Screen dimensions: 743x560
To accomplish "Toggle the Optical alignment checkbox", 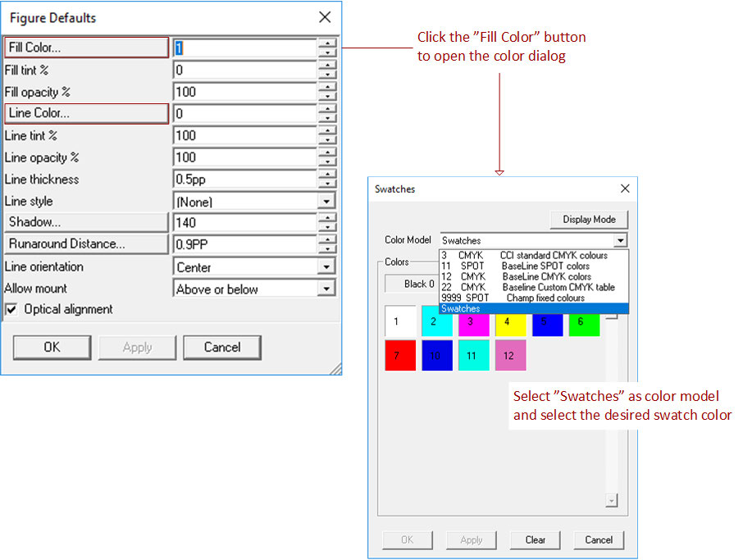I will tap(11, 310).
